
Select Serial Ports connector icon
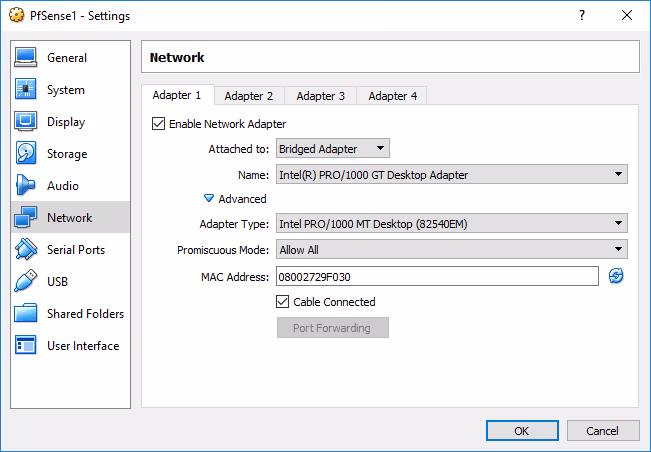pos(27,250)
